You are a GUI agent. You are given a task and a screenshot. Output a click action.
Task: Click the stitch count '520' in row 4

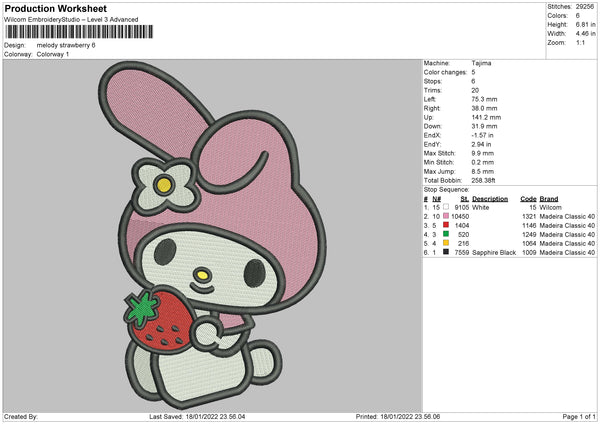click(x=463, y=235)
